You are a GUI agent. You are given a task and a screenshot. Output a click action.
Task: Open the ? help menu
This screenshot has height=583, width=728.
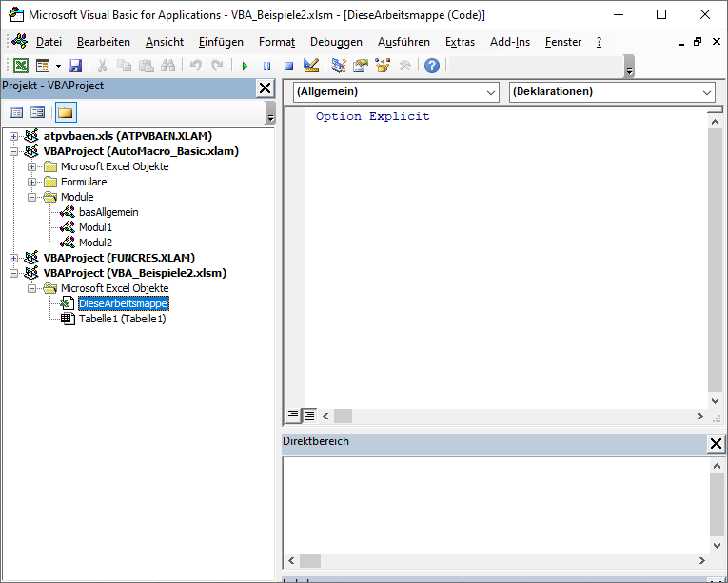pyautogui.click(x=599, y=42)
